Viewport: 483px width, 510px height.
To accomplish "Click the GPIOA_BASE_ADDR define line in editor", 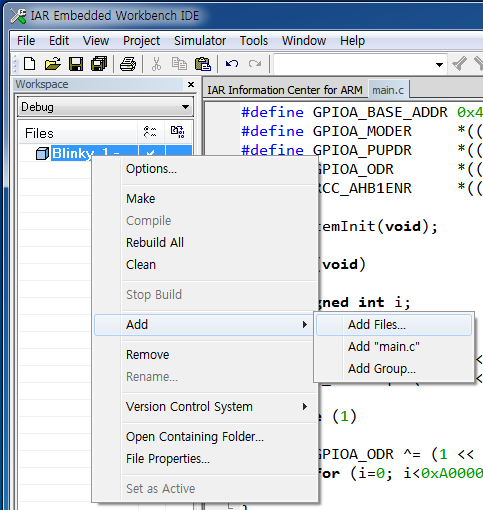I will [x=362, y=112].
